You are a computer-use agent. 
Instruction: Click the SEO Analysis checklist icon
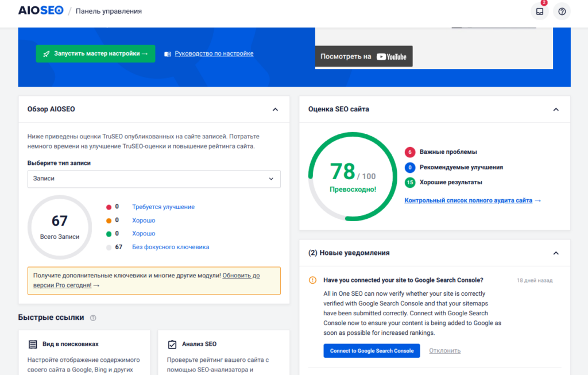172,344
